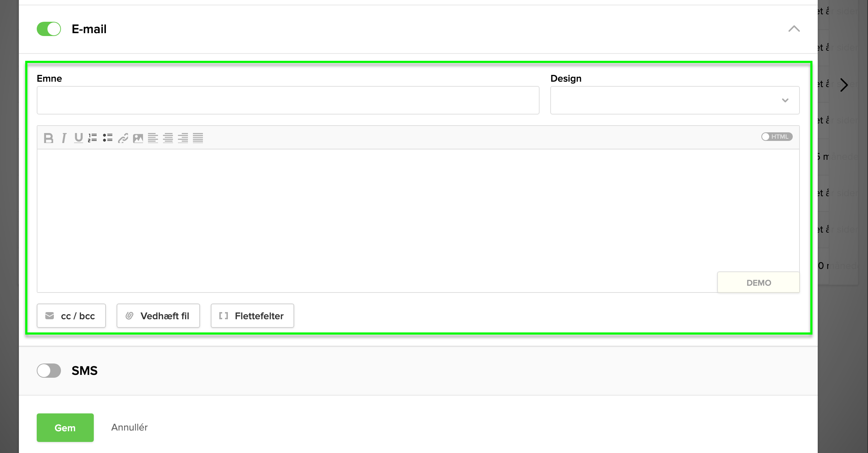Click the Gem button
868x453 pixels.
point(65,428)
